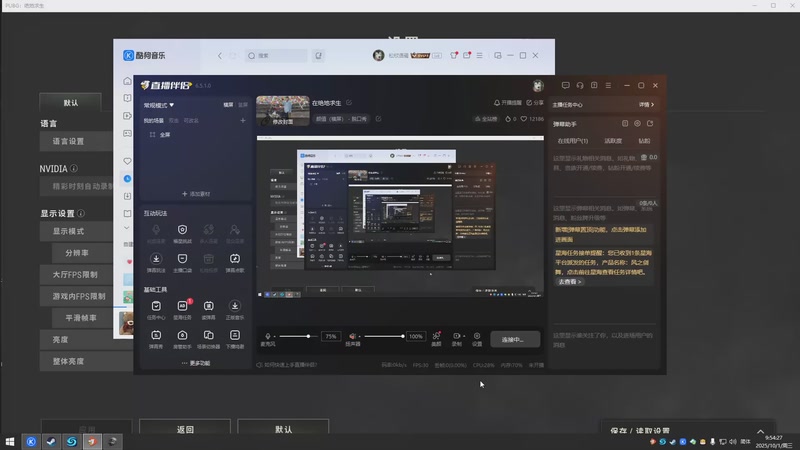Image resolution: width=800 pixels, height=450 pixels.
Task: Open 如何快速上手直播伴侣 help link
Action: point(287,365)
